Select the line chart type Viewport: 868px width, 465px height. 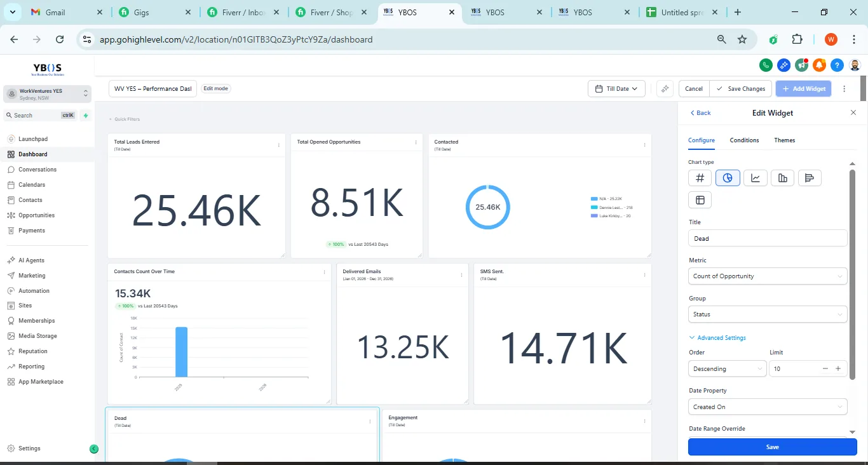(x=755, y=178)
